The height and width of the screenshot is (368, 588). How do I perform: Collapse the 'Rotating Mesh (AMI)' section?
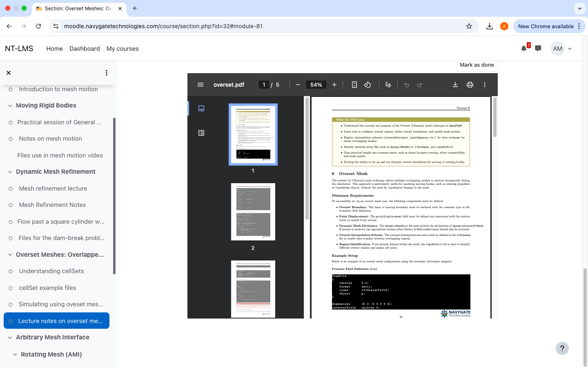click(x=15, y=354)
